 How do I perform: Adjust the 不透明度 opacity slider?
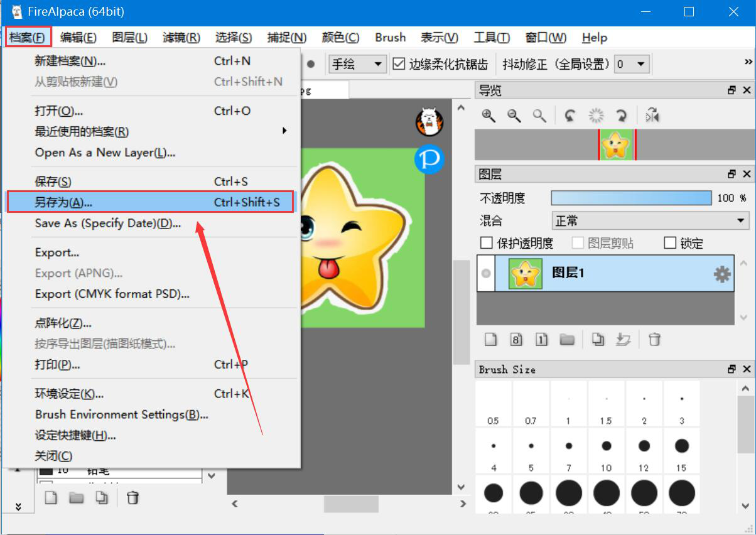coord(631,198)
